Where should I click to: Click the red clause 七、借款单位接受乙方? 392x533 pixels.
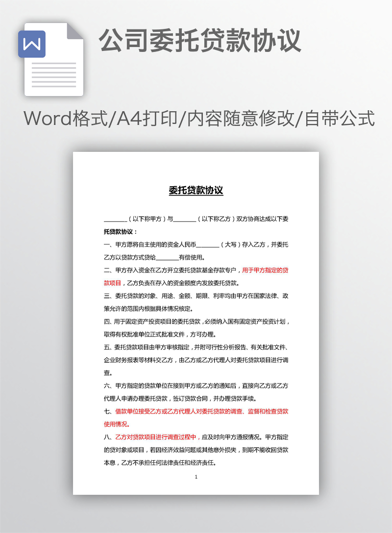pyautogui.click(x=196, y=412)
